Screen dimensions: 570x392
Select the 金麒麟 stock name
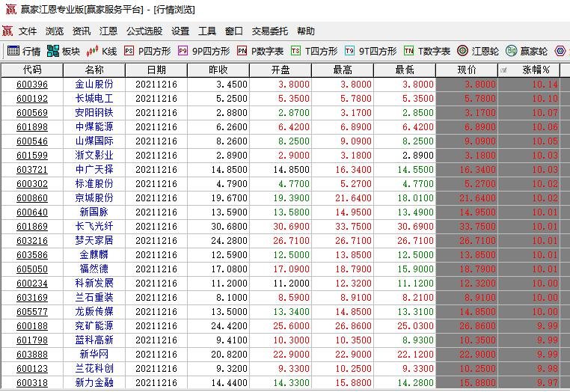tap(94, 254)
